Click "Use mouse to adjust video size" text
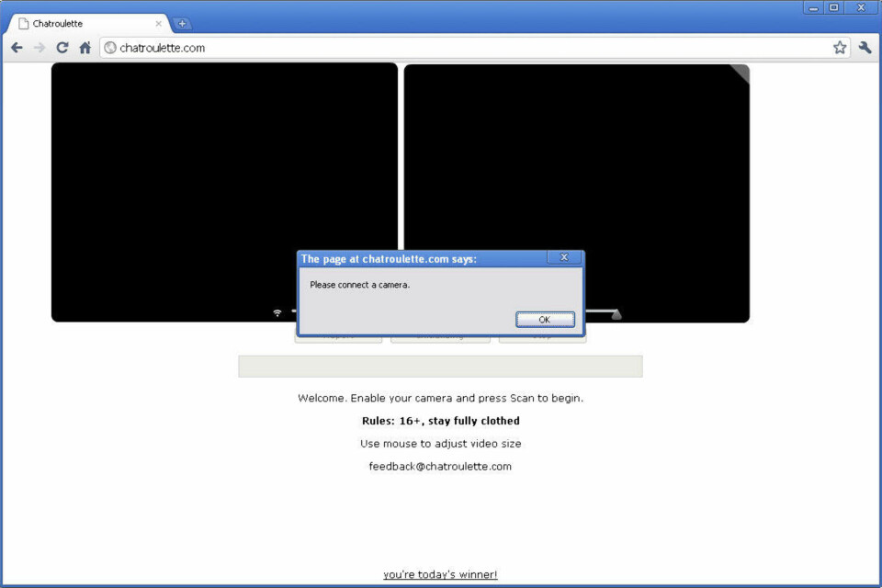882x588 pixels. (x=440, y=444)
